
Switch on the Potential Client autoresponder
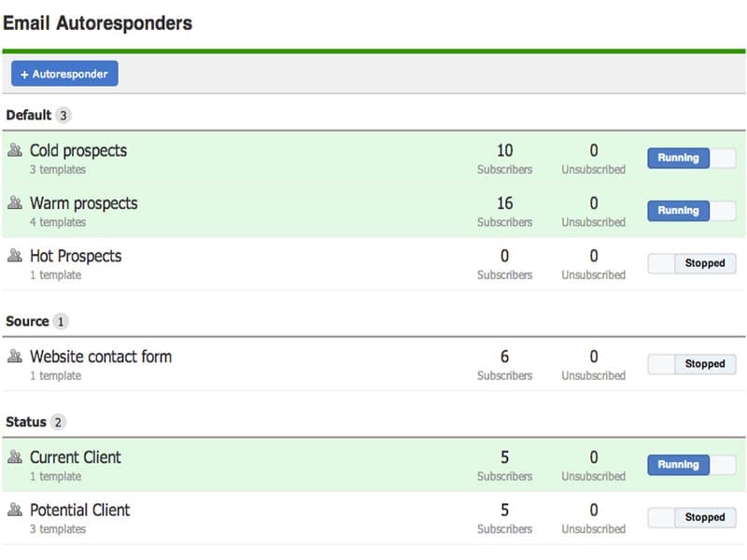point(691,517)
